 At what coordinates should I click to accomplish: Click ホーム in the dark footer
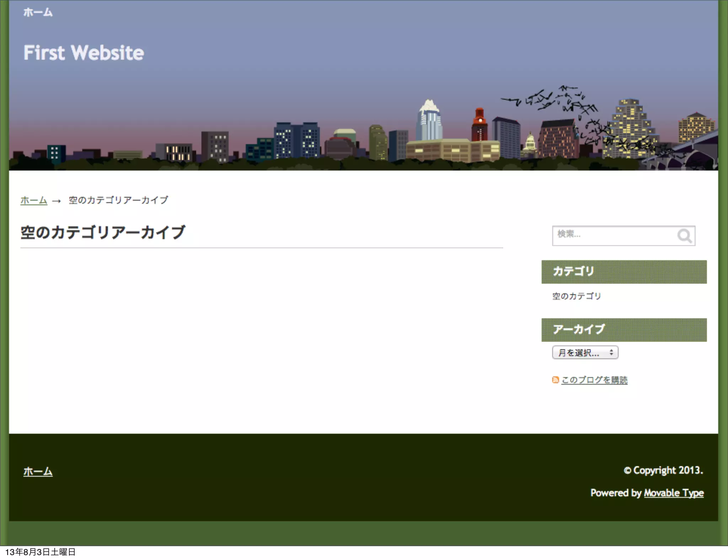38,472
